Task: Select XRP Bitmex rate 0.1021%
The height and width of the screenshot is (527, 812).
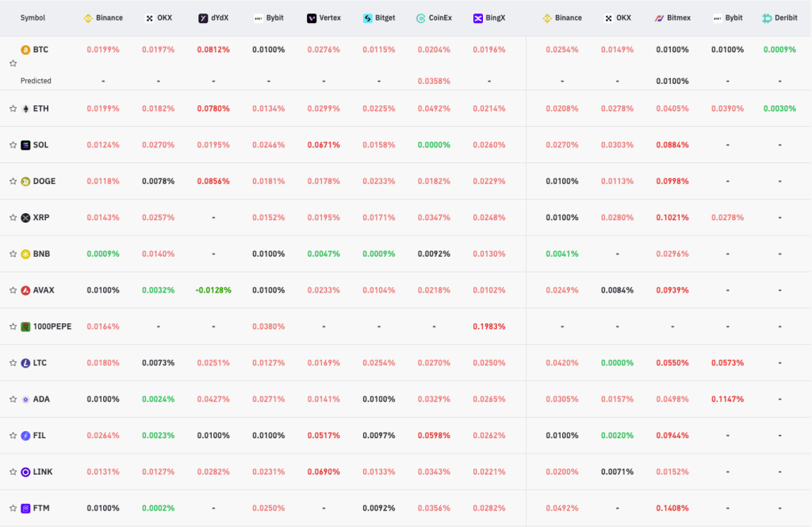Action: (672, 217)
